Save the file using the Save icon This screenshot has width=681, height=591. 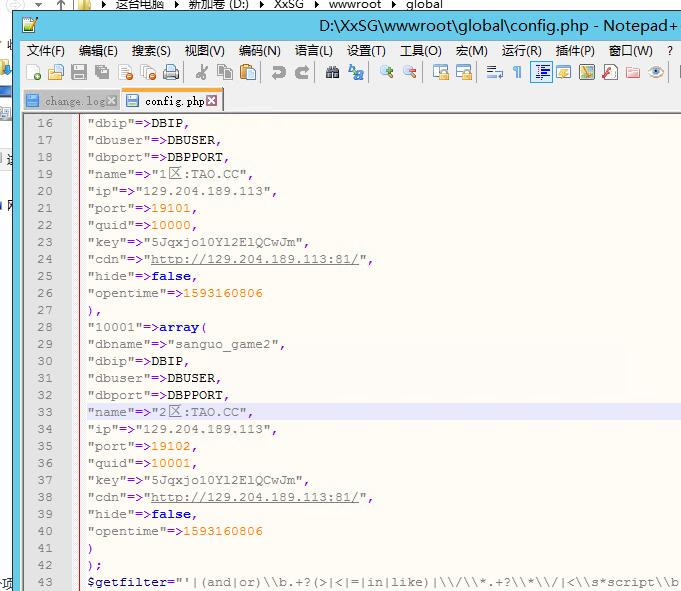pyautogui.click(x=79, y=72)
